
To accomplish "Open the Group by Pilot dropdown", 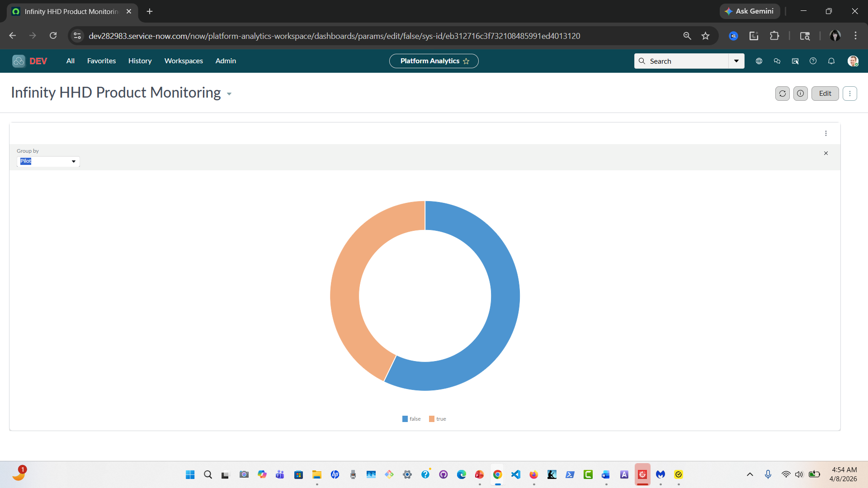I will (48, 161).
